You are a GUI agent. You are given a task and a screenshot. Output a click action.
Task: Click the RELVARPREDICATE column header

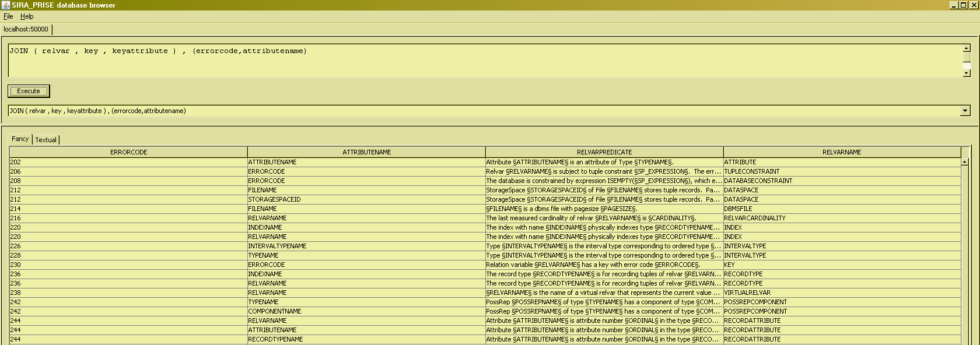point(604,152)
